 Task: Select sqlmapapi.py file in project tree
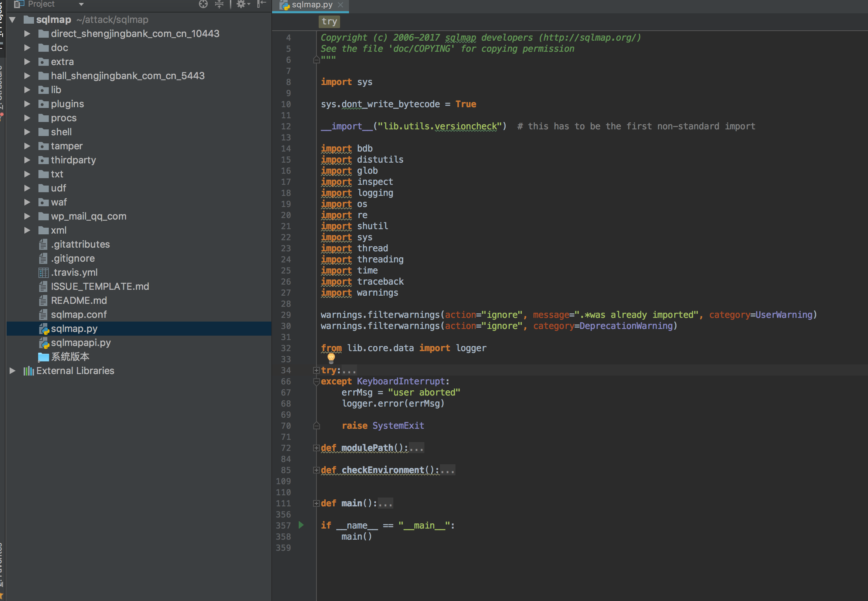coord(81,343)
